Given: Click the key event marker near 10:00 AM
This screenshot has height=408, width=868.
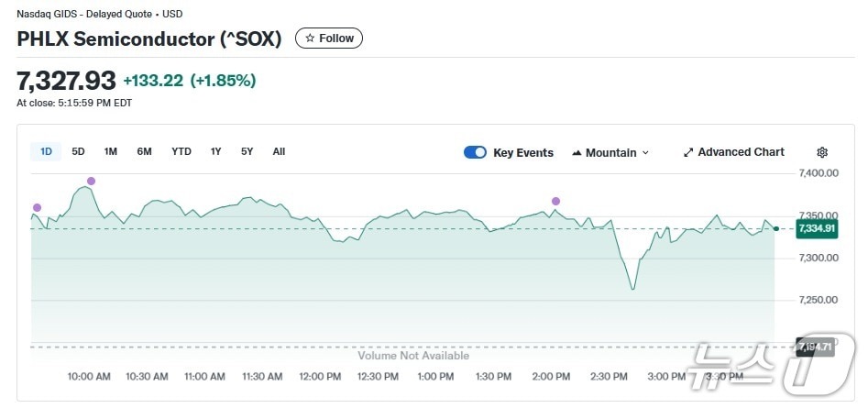Looking at the screenshot, I should coord(91,181).
